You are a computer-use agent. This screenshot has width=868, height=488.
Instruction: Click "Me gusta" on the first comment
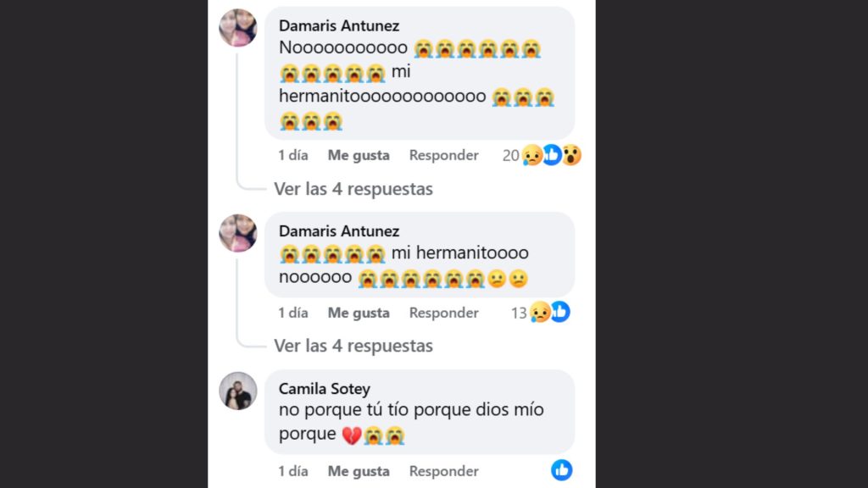[358, 155]
